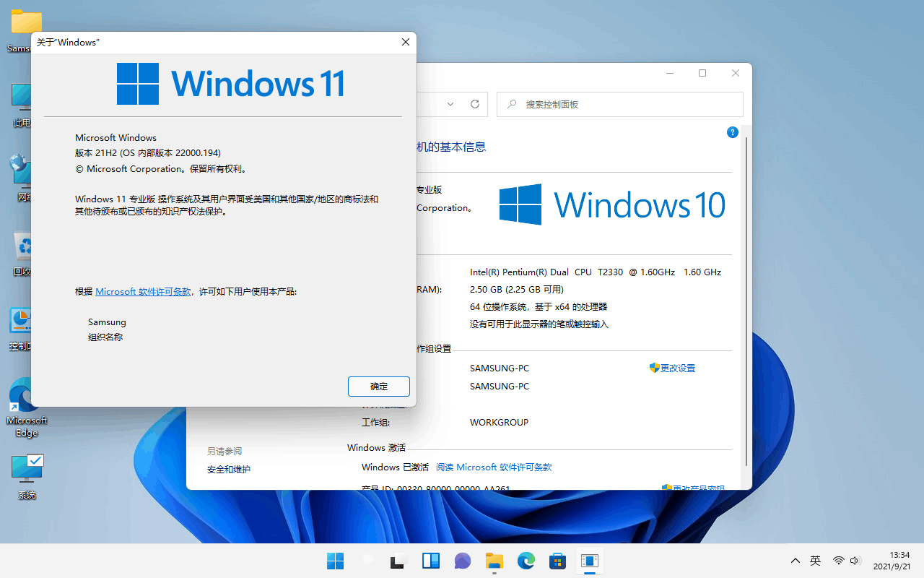Click the Windows 激活 section heading
This screenshot has width=924, height=578.
click(x=376, y=448)
